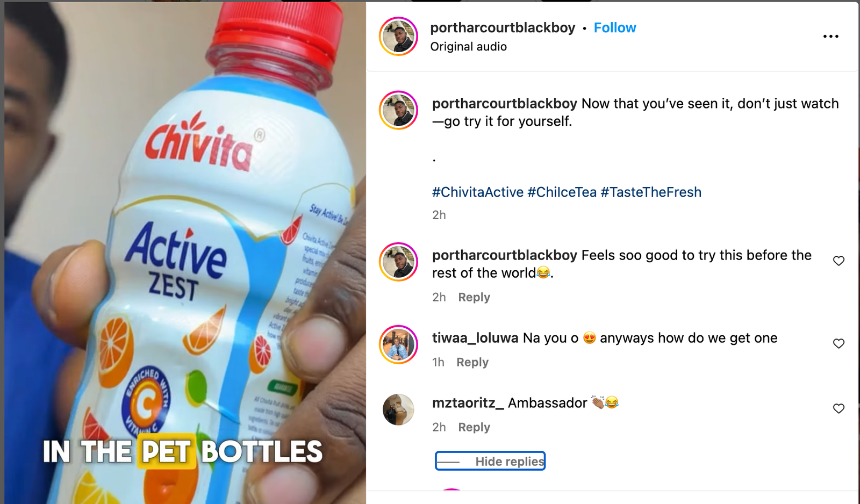The width and height of the screenshot is (860, 504).
Task: Open portharcourtblackboy username in header
Action: pos(503,28)
